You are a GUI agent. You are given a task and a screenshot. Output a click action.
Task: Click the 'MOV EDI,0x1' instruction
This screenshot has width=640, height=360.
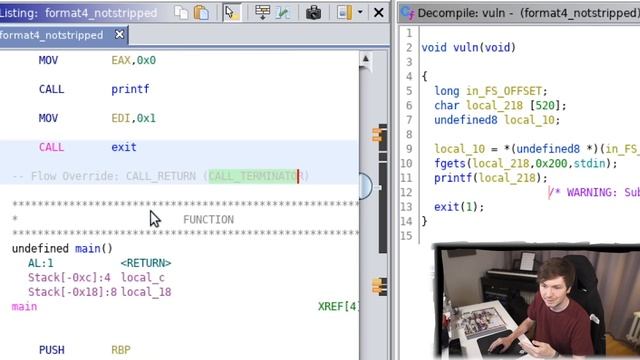coord(97,118)
